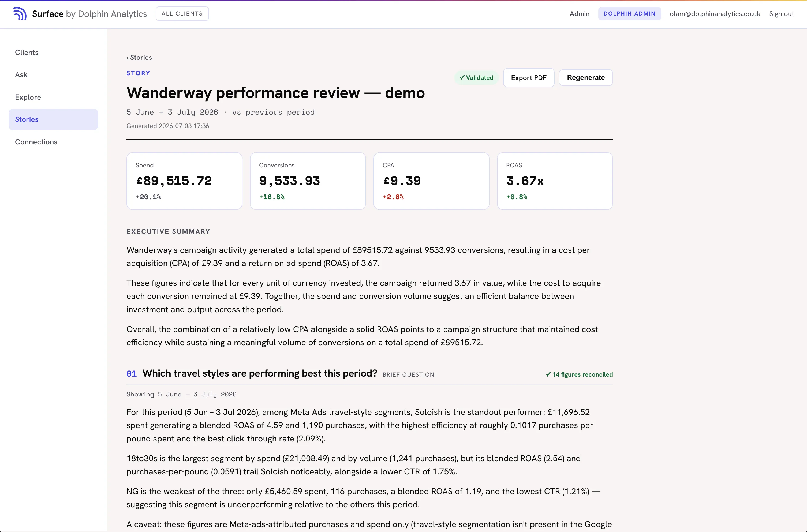Click the section number '01'
The height and width of the screenshot is (532, 807).
132,374
